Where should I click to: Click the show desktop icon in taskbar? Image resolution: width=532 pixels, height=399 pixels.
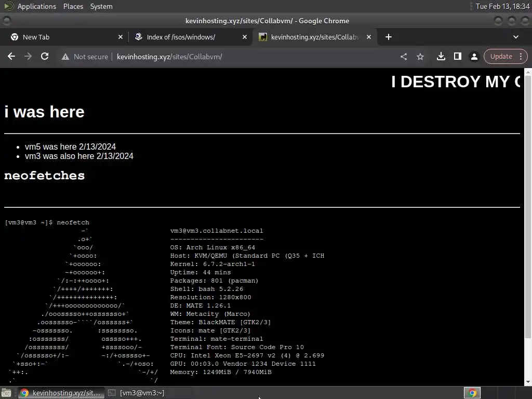(x=6, y=393)
